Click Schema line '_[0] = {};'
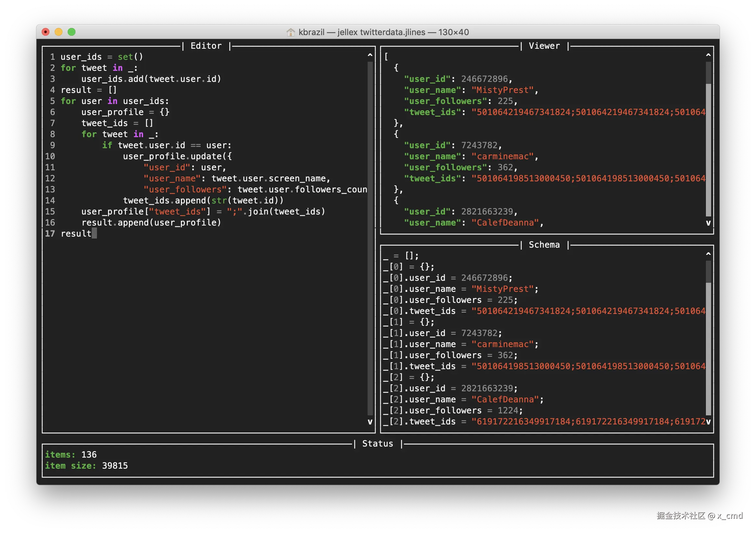Viewport: 756px width, 533px height. click(x=409, y=267)
